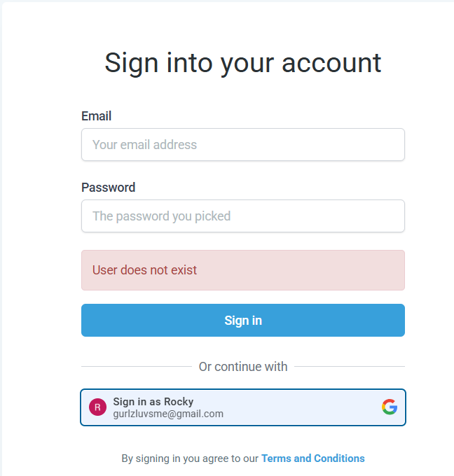Click the Google "G" logo icon

coord(390,407)
